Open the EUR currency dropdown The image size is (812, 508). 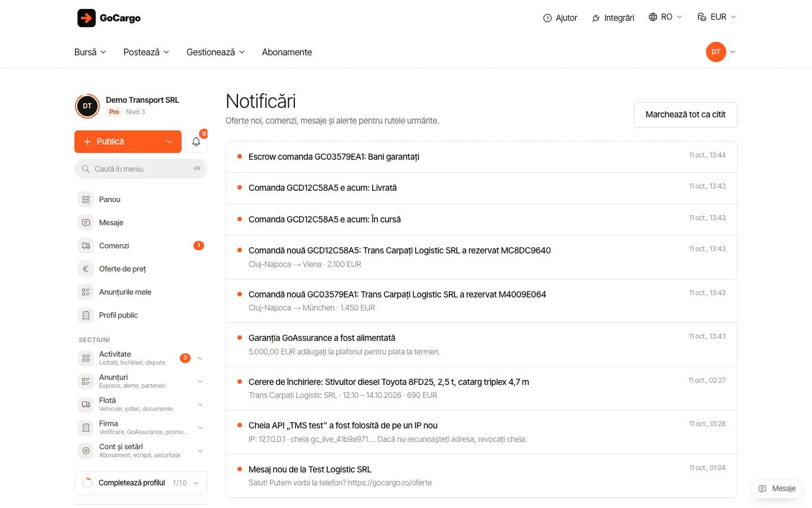tap(717, 17)
